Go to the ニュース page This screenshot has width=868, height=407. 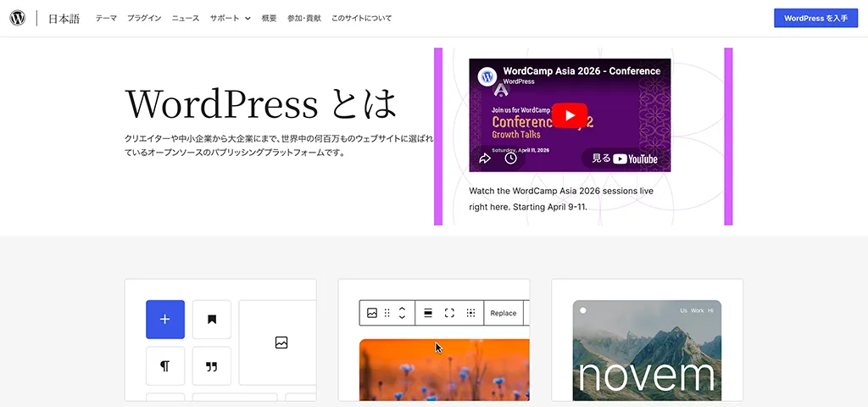[186, 19]
